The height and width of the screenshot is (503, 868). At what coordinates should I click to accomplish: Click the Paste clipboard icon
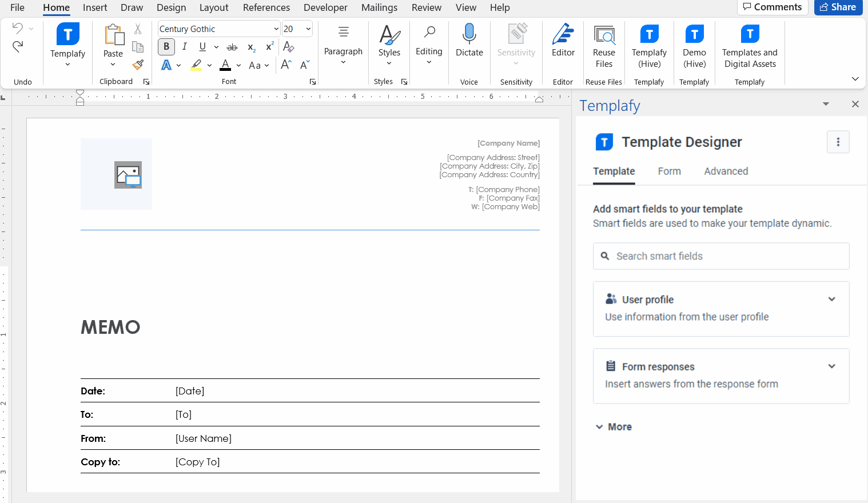pos(113,35)
